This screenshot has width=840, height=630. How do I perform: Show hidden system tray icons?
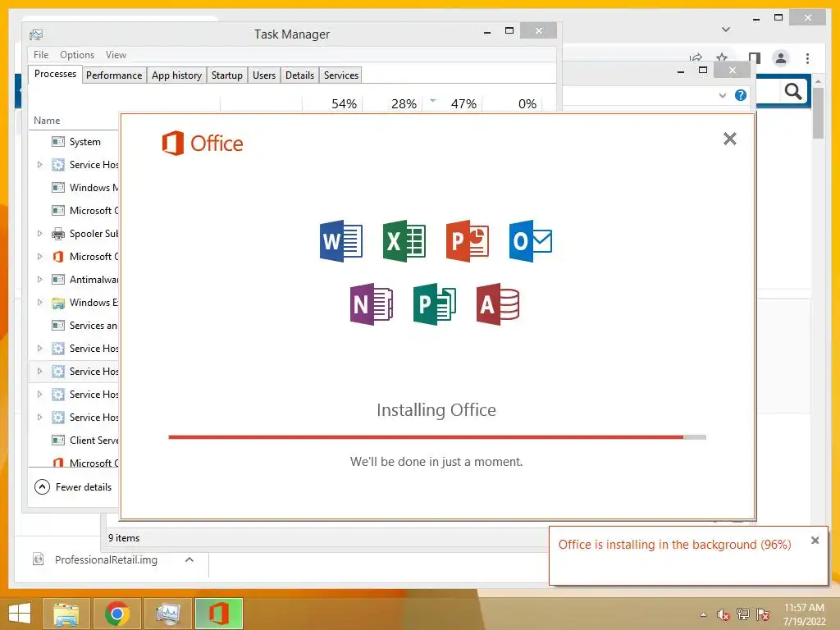(703, 614)
